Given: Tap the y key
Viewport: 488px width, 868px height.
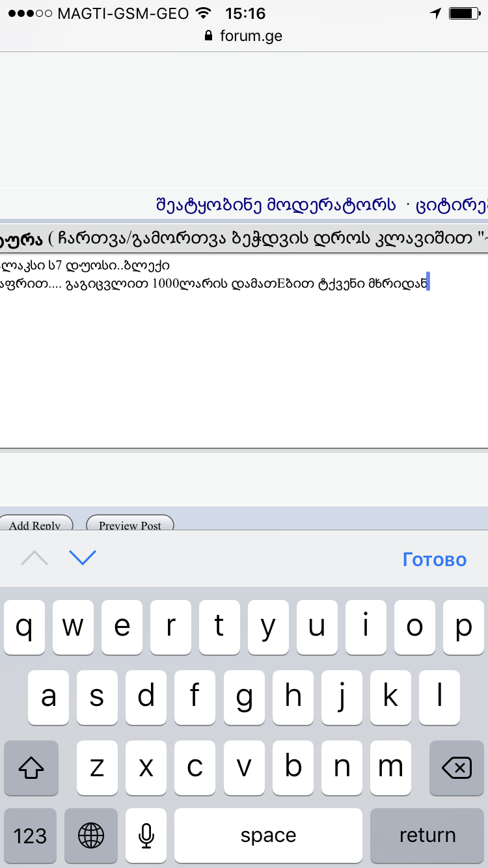Looking at the screenshot, I should (268, 627).
